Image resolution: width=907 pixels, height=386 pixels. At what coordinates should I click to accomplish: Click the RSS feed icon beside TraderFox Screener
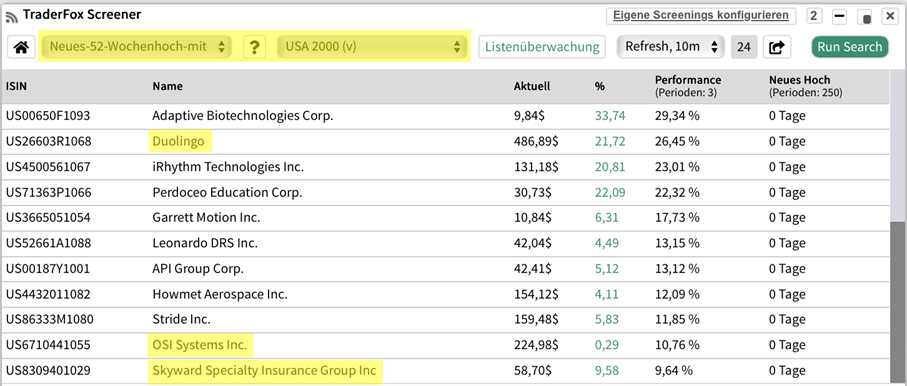tap(12, 16)
